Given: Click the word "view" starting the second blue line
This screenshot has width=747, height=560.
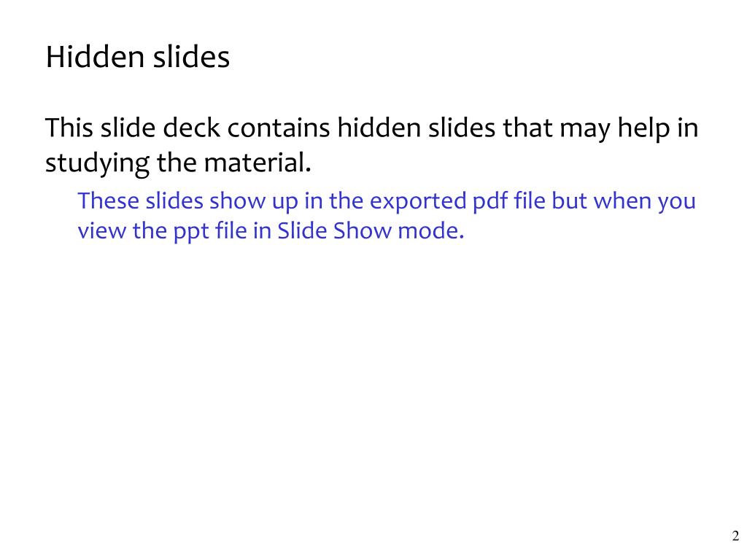Looking at the screenshot, I should (102, 230).
